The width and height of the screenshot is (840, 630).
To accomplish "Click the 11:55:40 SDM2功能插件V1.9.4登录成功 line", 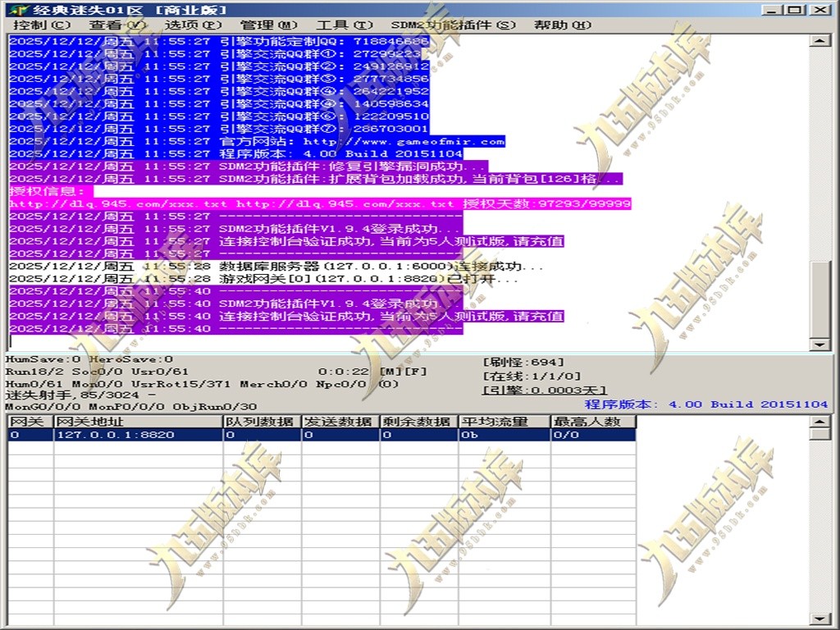I will coord(235,304).
